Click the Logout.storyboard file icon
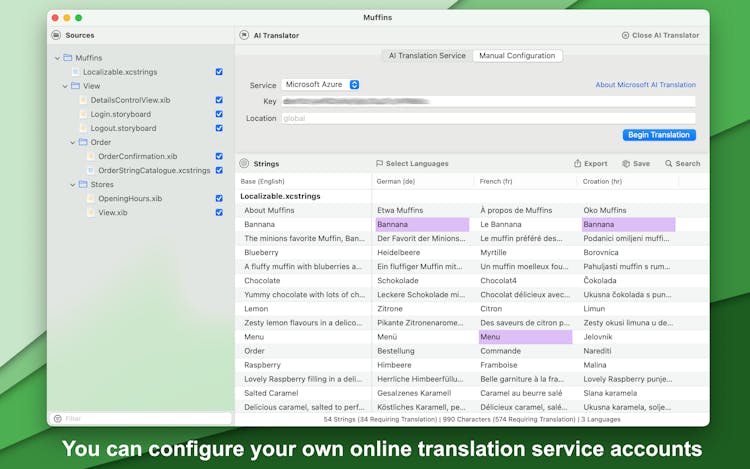Image resolution: width=750 pixels, height=469 pixels. [83, 128]
